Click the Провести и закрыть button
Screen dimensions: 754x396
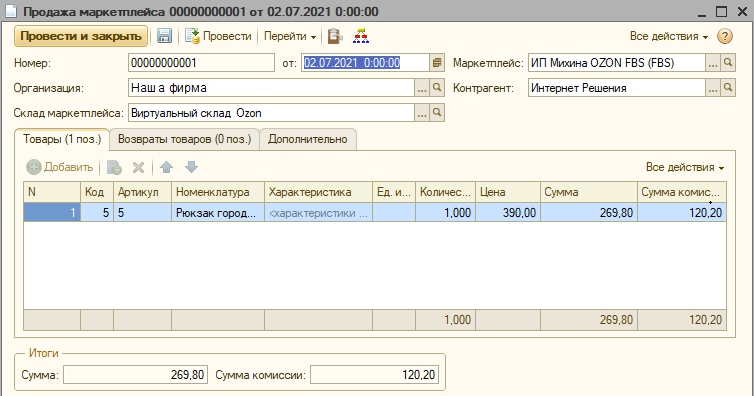[81, 36]
